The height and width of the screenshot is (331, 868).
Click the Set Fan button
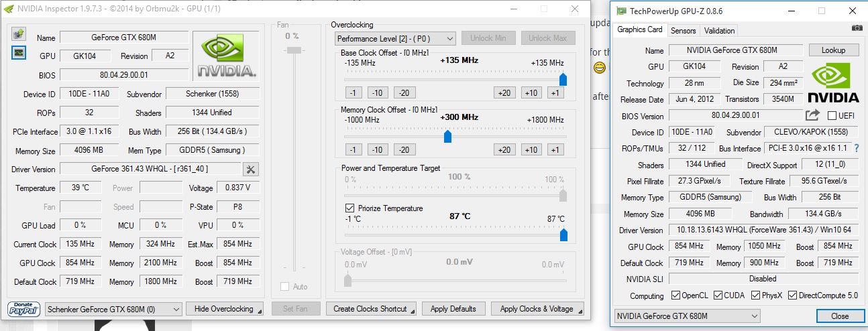coord(296,309)
